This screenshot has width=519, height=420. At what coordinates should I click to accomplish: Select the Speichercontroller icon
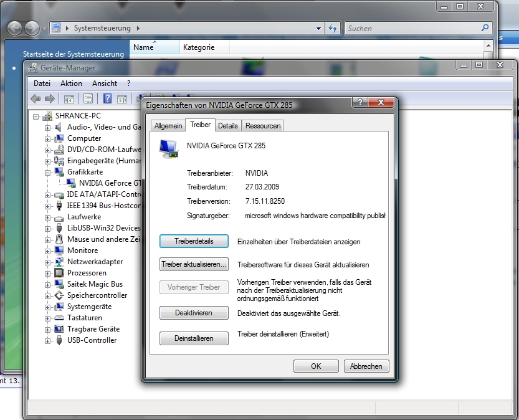click(59, 295)
